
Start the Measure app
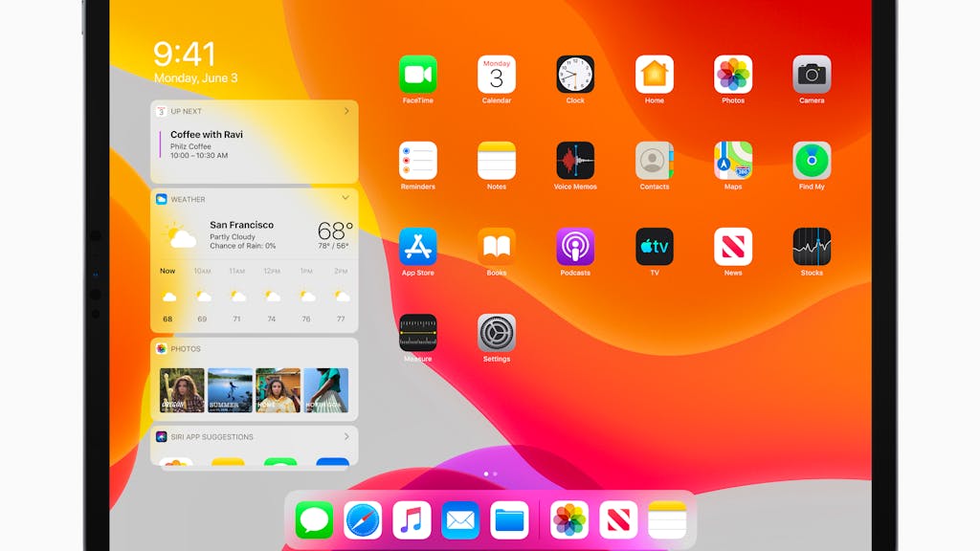[x=418, y=331]
